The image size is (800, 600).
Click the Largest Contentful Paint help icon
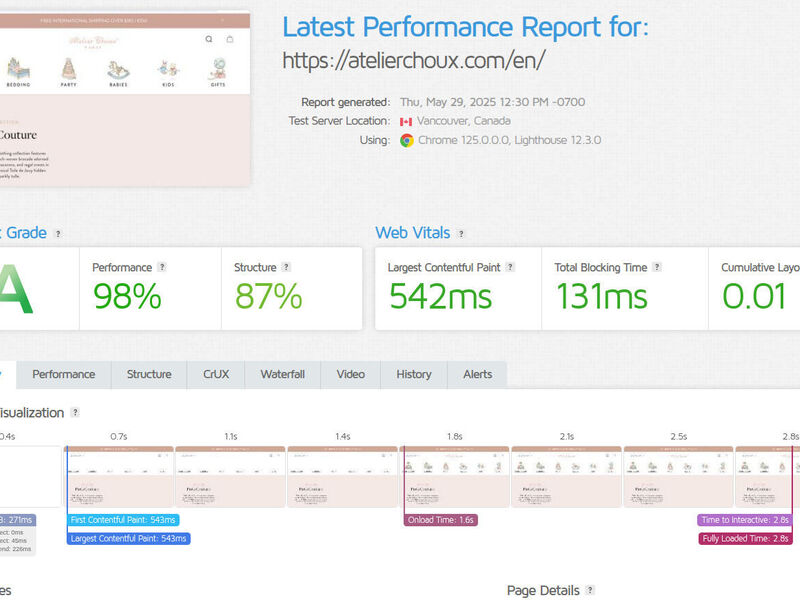[510, 267]
